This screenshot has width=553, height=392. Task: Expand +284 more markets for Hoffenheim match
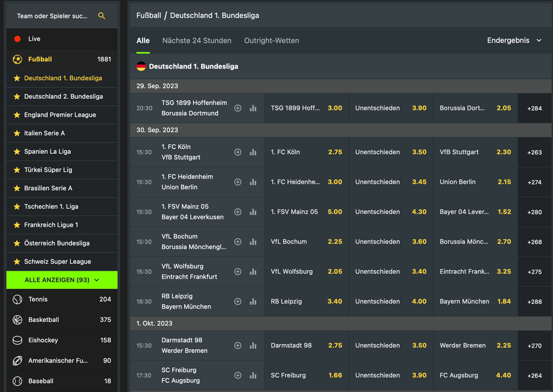534,108
